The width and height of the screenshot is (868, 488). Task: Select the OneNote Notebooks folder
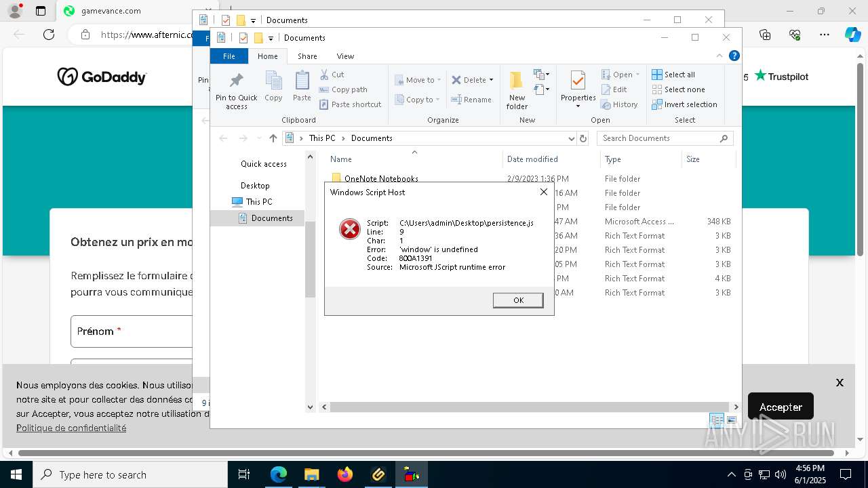coord(381,179)
